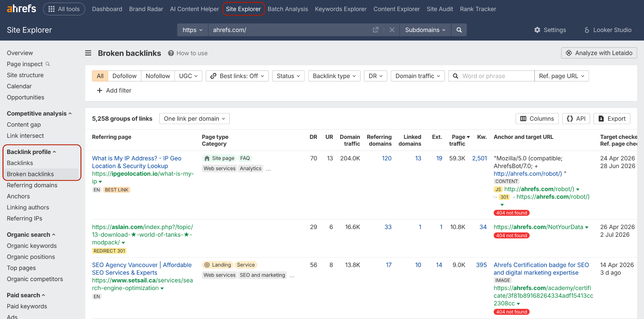Screen dimensions: 644x319
Task: Open URL in new tab icon
Action: (375, 30)
